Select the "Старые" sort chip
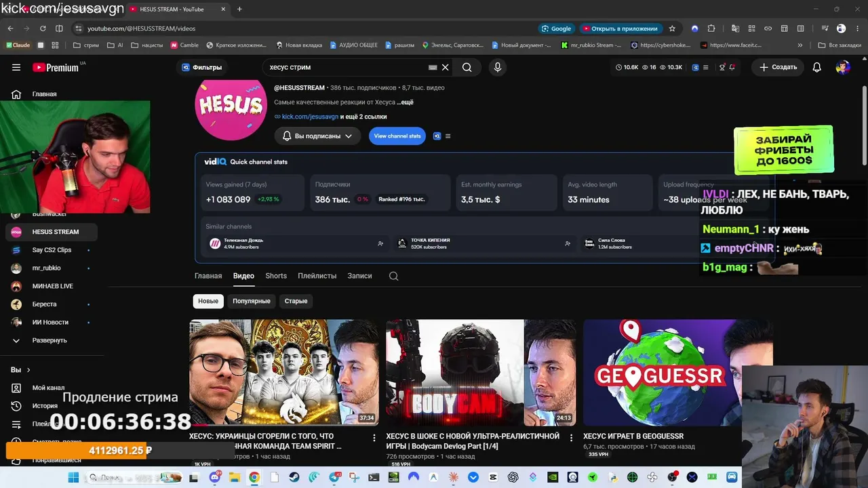868x488 pixels. [x=296, y=301]
